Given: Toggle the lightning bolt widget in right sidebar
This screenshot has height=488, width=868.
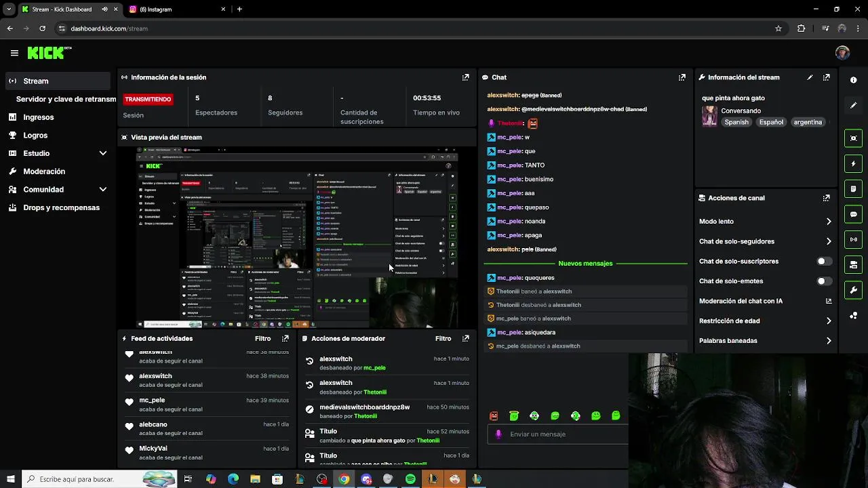Looking at the screenshot, I should 853,163.
